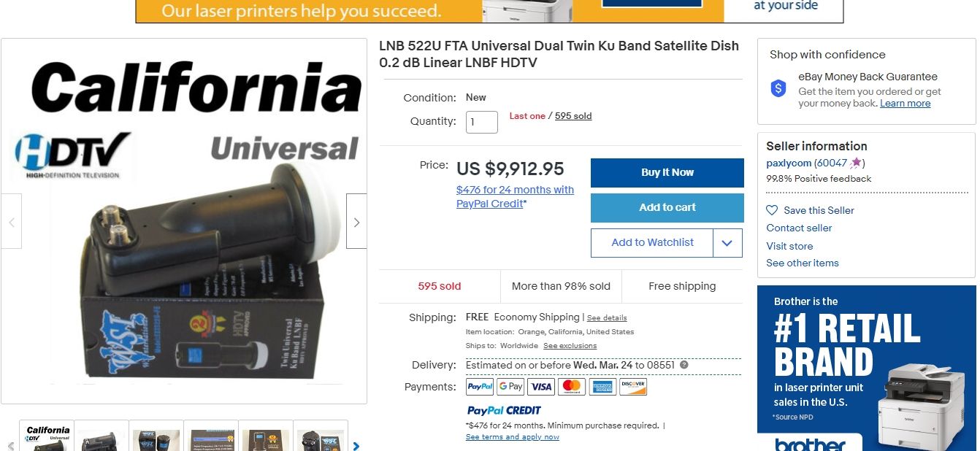Open the 595 sold link near quantity
Image resolution: width=980 pixels, height=451 pixels.
click(x=573, y=116)
